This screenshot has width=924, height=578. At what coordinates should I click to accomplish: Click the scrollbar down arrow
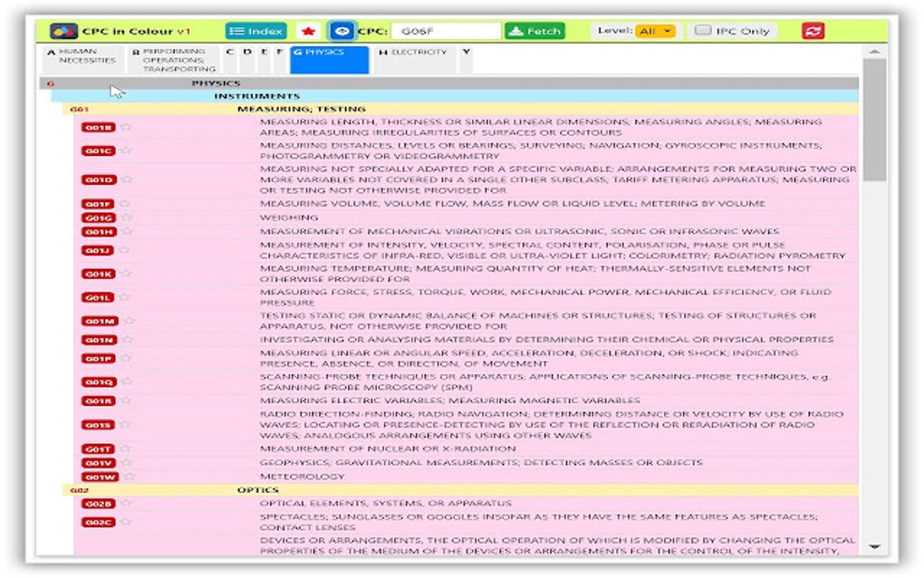click(x=872, y=547)
